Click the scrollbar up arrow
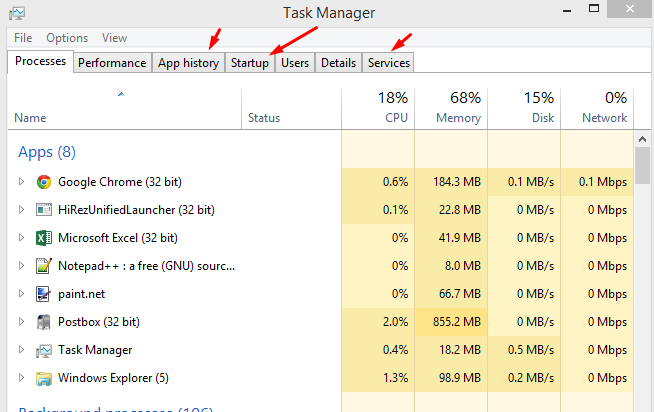Image resolution: width=654 pixels, height=412 pixels. click(642, 139)
